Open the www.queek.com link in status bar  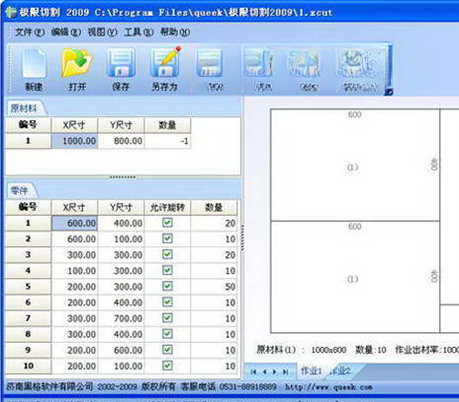pos(328,387)
